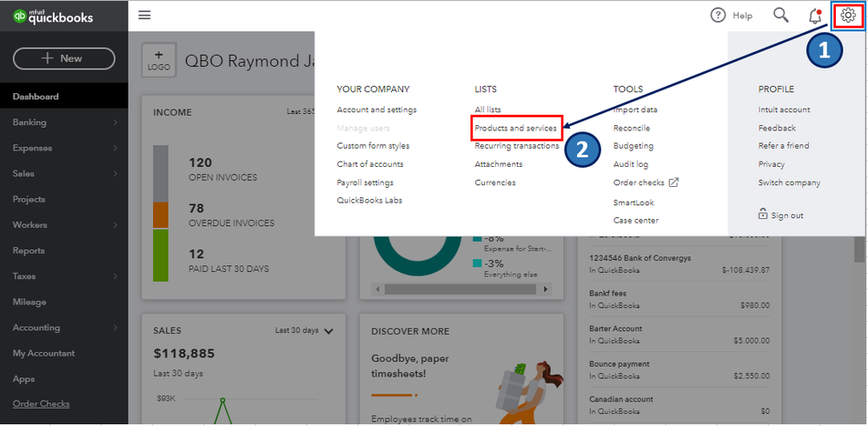This screenshot has height=426, width=868.
Task: Expand the Banking sidebar chevron
Action: point(116,123)
